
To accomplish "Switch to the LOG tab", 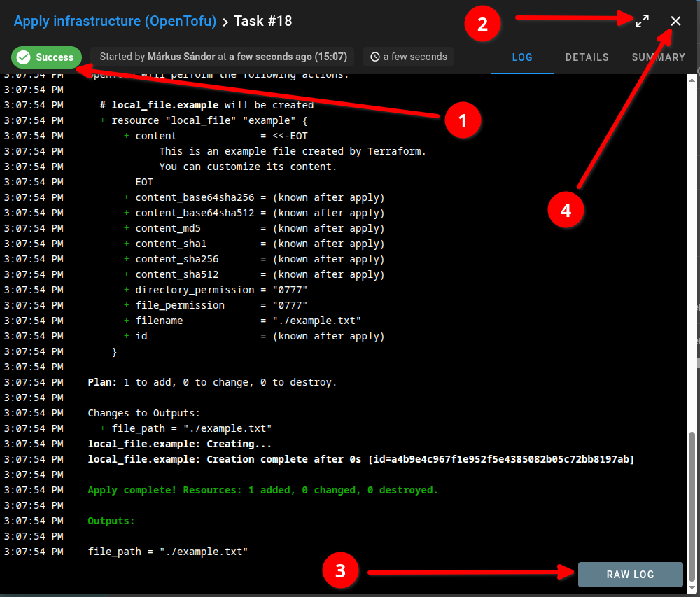I will [522, 57].
